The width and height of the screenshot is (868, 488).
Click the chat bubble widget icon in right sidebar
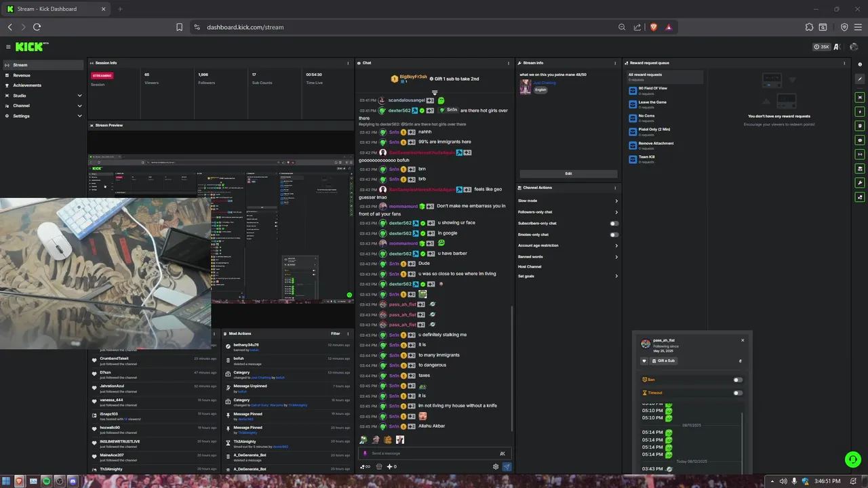pos(860,140)
